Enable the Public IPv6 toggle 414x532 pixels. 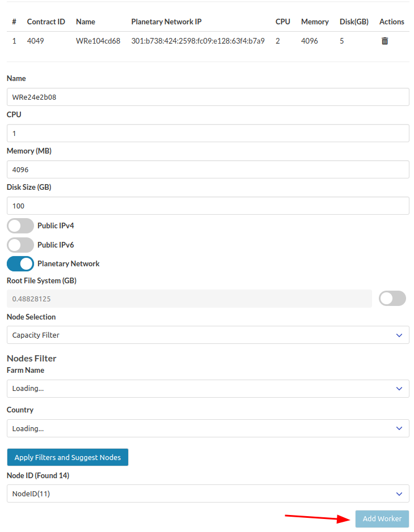point(20,245)
